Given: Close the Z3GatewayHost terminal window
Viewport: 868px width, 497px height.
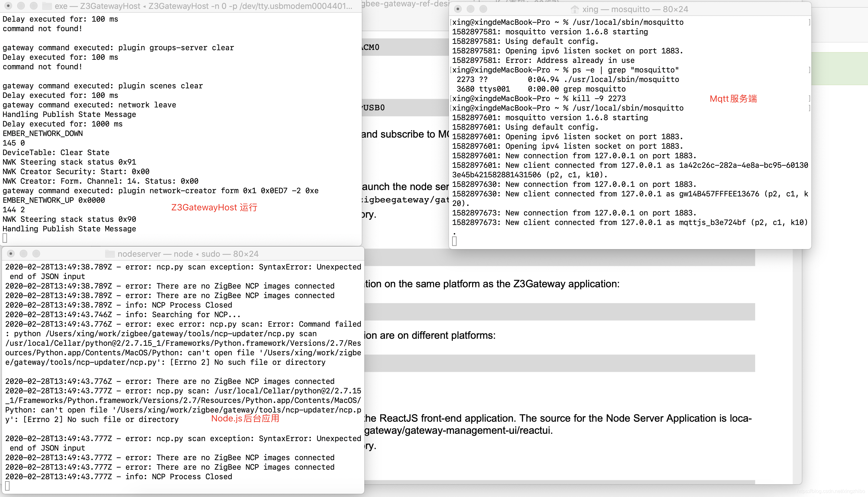Looking at the screenshot, I should tap(8, 6).
